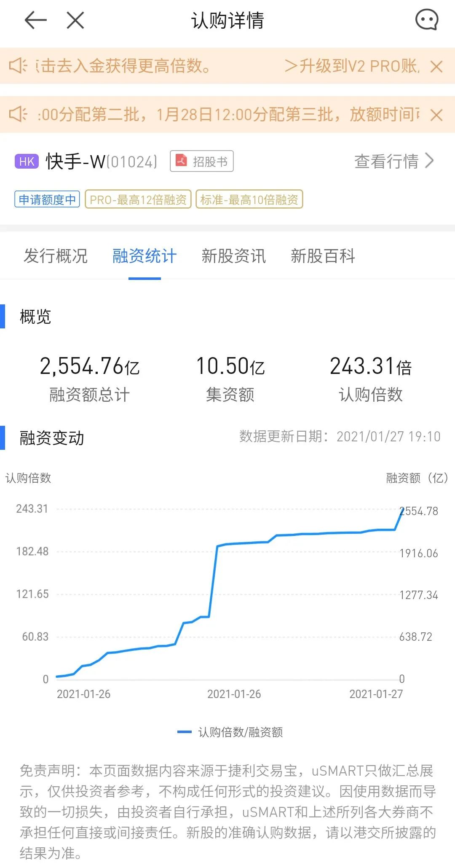Open the chat support bubble icon
The image size is (455, 868).
click(x=426, y=20)
